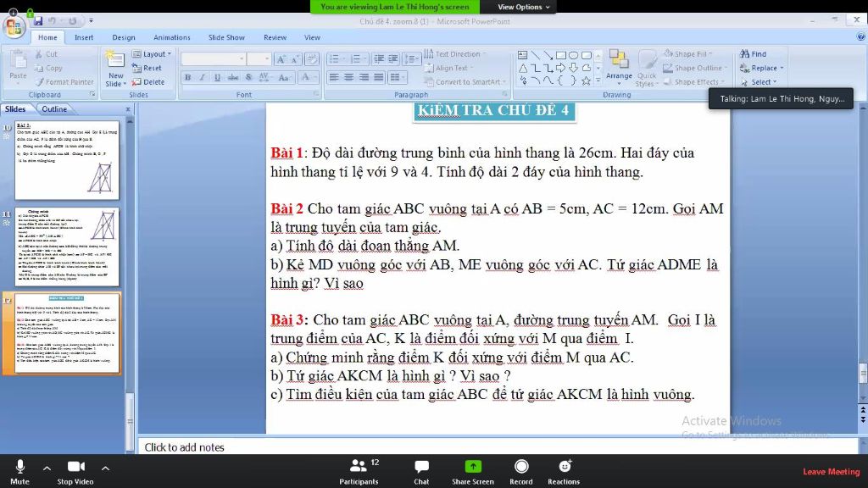Select slide 11 thumbnail
Screen dimensions: 868x488
[67, 247]
